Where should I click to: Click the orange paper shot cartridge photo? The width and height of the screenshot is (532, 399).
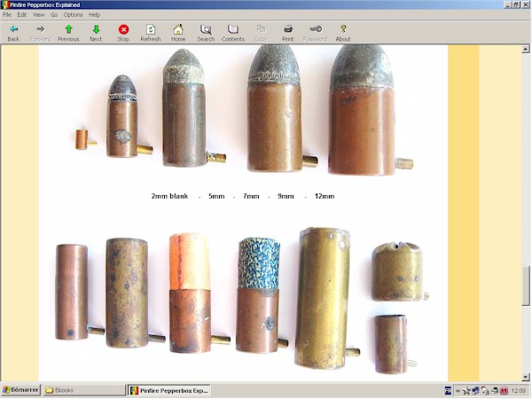199,293
